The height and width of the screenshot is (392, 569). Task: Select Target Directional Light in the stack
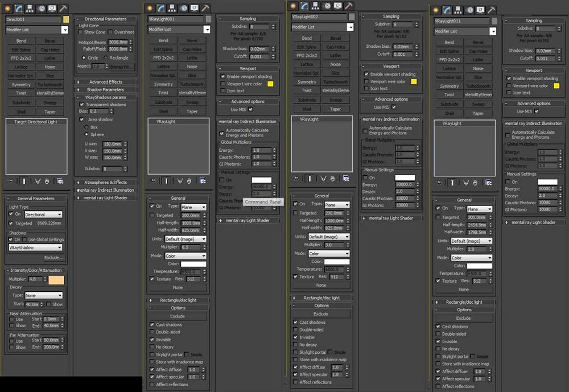pyautogui.click(x=35, y=122)
